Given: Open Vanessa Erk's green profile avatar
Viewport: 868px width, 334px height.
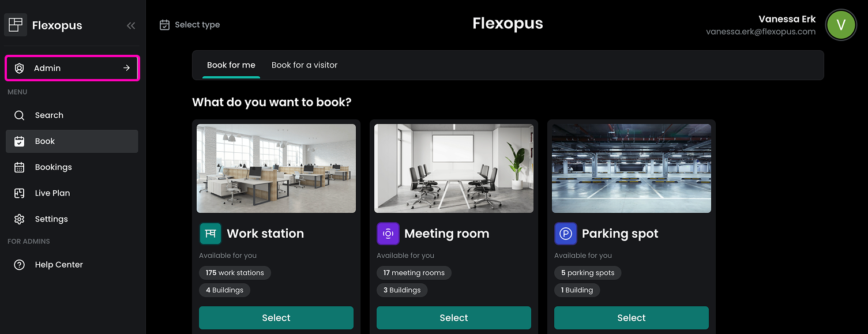Looking at the screenshot, I should [x=841, y=25].
